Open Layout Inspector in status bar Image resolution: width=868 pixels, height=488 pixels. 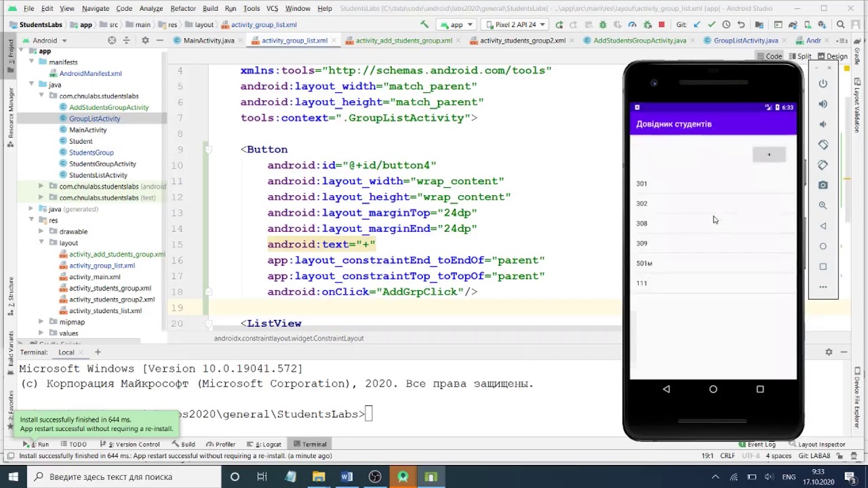pyautogui.click(x=816, y=444)
